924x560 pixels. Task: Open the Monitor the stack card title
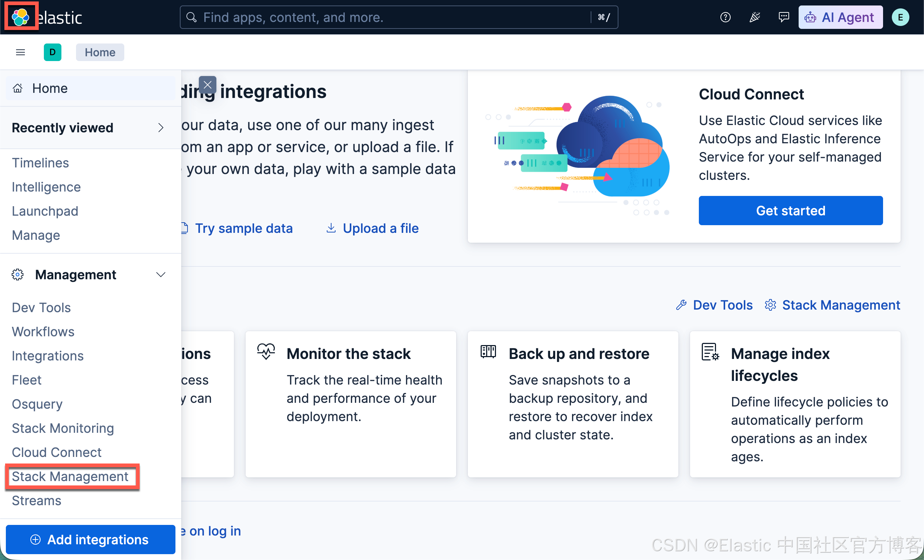(x=348, y=354)
